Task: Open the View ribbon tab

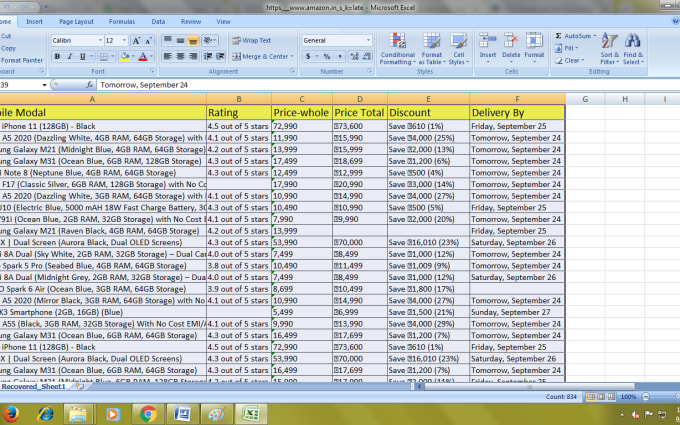Action: coord(223,22)
